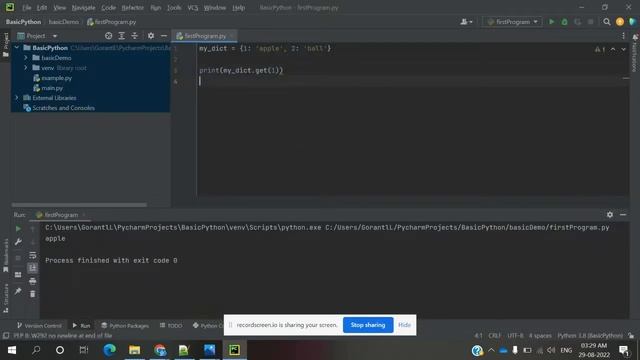Open Search Everywhere magnifier icon

(x=607, y=22)
